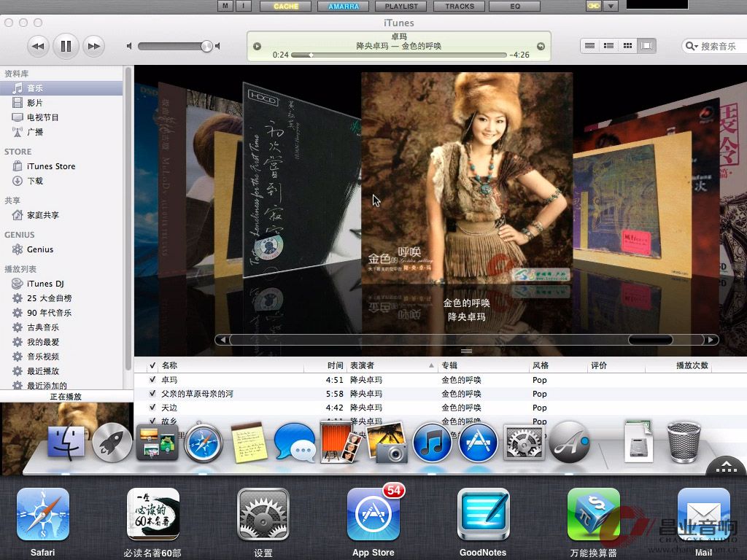Image resolution: width=747 pixels, height=560 pixels.
Task: Open iChat from the Dock
Action: (x=295, y=443)
